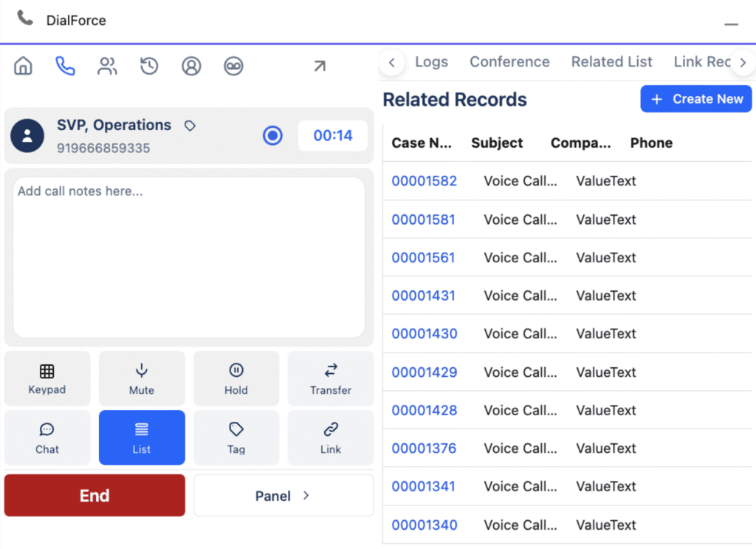Open the contacts people icon

[107, 67]
